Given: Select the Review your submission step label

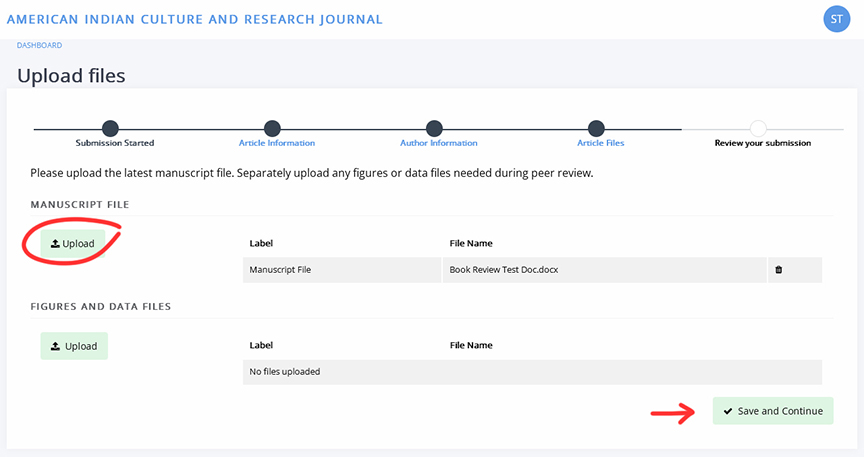Looking at the screenshot, I should coord(762,143).
